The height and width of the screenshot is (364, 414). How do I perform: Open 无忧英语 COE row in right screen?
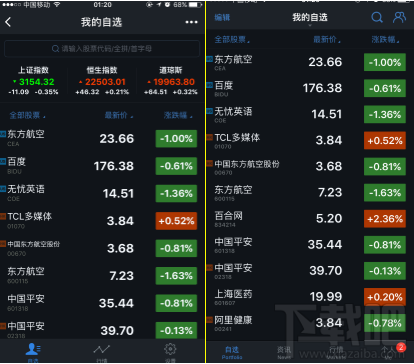(310, 114)
